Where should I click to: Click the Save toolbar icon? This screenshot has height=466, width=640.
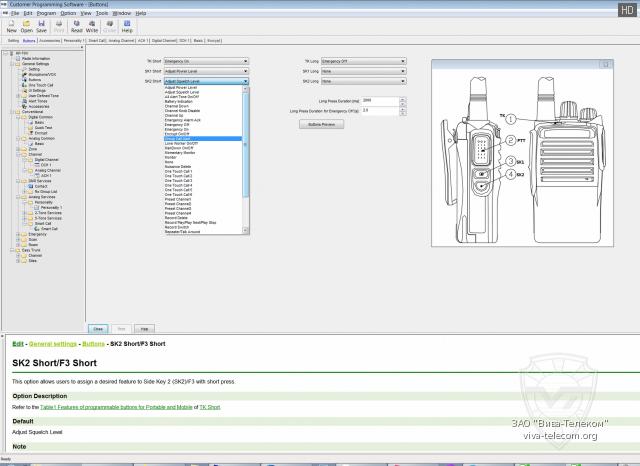point(41,26)
